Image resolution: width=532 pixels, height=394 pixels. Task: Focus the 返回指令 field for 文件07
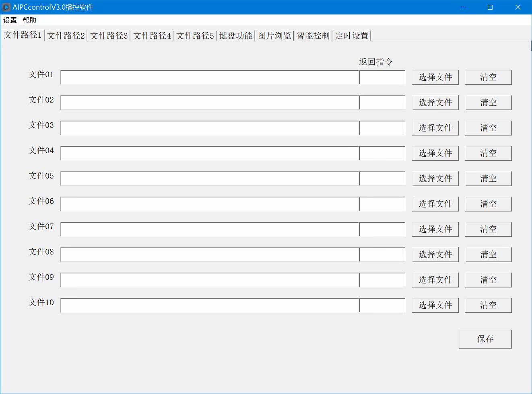[x=382, y=229]
